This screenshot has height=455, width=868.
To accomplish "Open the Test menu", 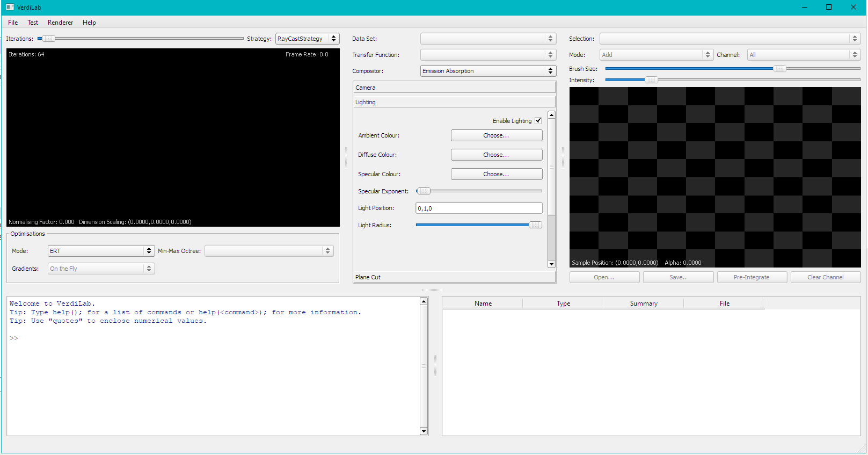I will click(x=33, y=23).
